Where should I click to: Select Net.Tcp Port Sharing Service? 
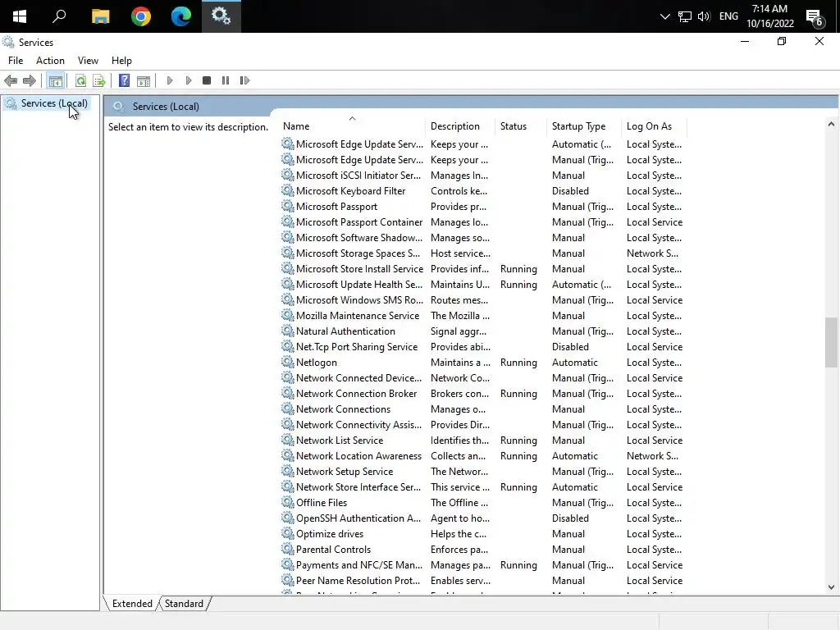click(483, 347)
